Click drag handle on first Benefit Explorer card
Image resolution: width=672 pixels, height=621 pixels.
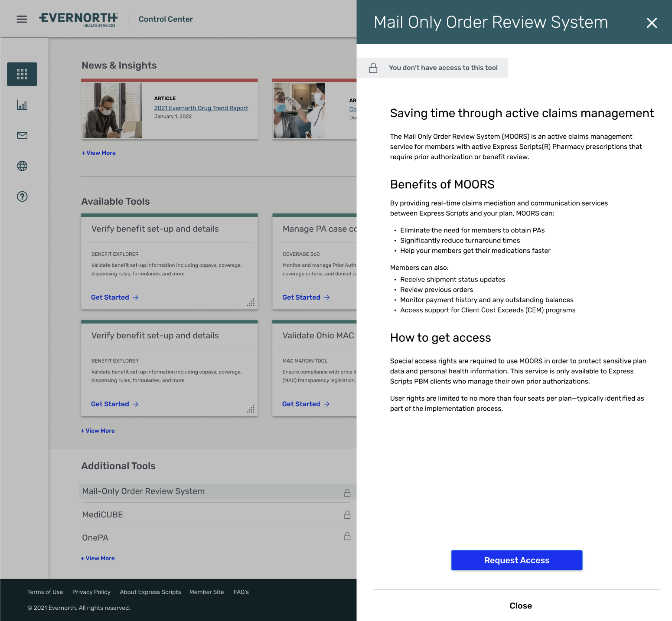point(251,302)
